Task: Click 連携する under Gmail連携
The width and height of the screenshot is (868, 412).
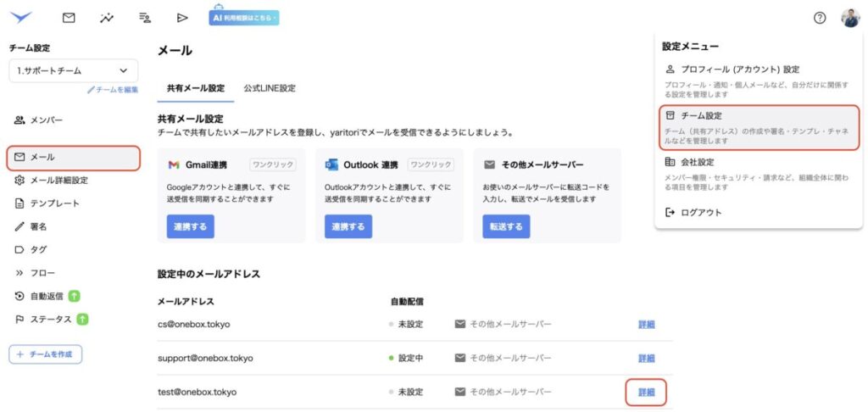Action: coord(190,226)
